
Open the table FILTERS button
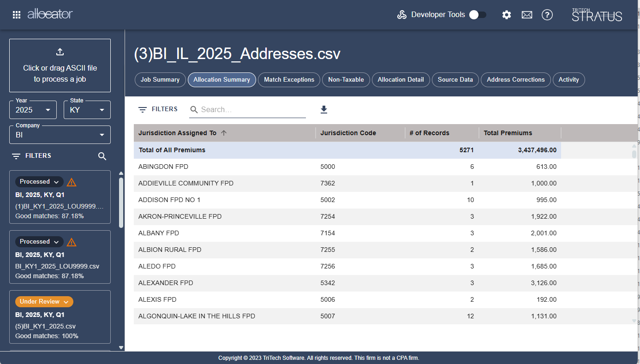(x=158, y=109)
